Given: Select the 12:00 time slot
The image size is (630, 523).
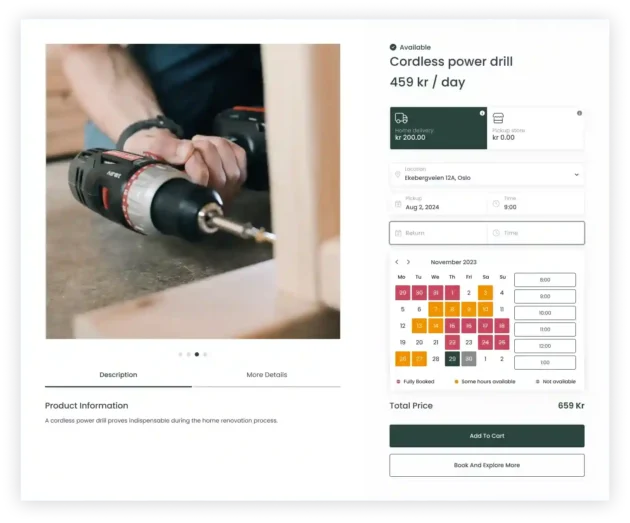Looking at the screenshot, I should (545, 346).
